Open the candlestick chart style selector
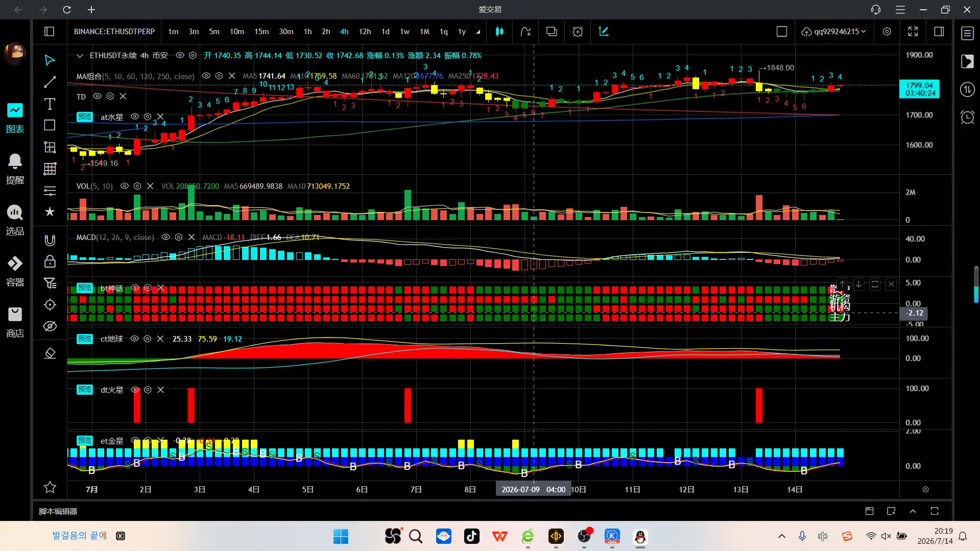980x551 pixels. [x=499, y=32]
